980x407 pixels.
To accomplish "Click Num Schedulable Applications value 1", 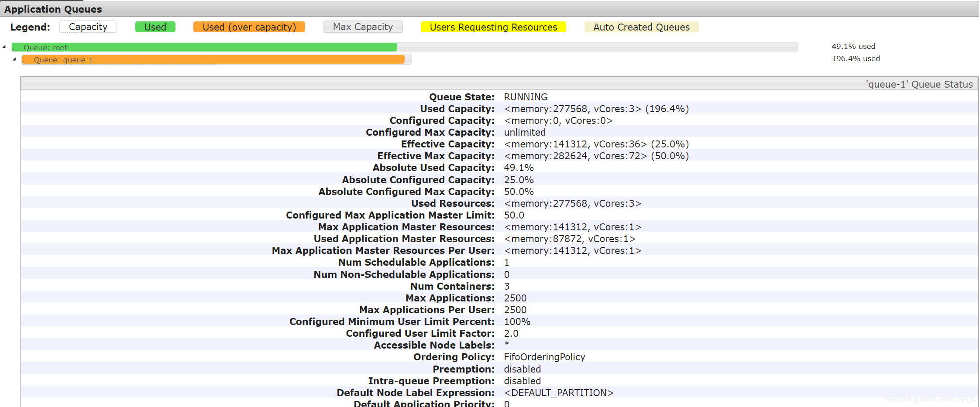I will click(506, 262).
